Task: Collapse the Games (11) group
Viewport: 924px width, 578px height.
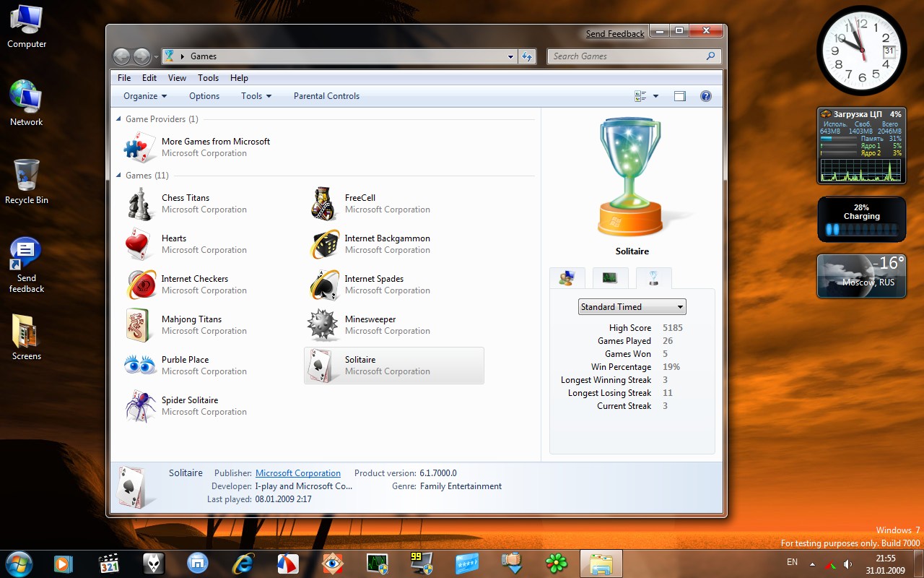Action: tap(119, 176)
